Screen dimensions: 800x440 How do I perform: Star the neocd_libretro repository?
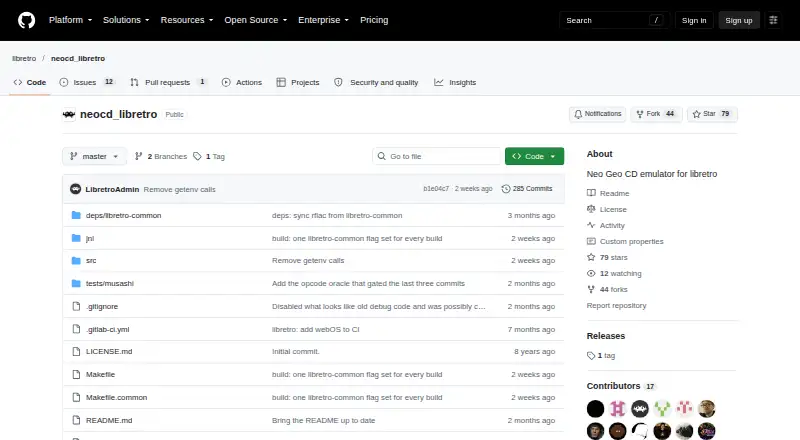pyautogui.click(x=712, y=114)
